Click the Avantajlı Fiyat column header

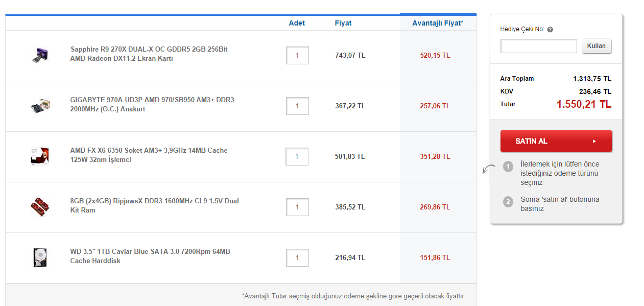(x=438, y=23)
